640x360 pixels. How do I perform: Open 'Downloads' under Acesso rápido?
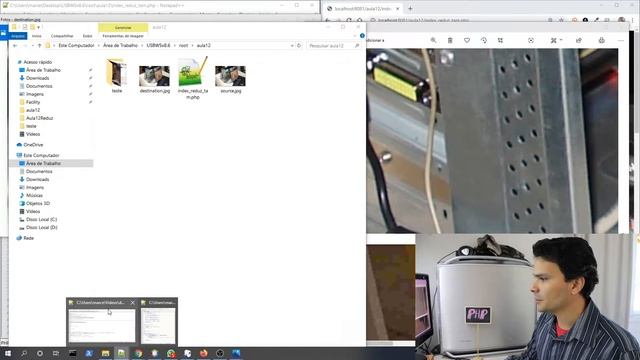[x=38, y=78]
